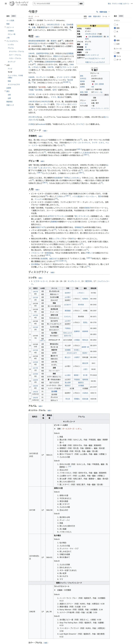The image size is (138, 644).
Task: Open the 愛知県知多郡横須賀町 link in 略歴
Action: pos(37,41)
